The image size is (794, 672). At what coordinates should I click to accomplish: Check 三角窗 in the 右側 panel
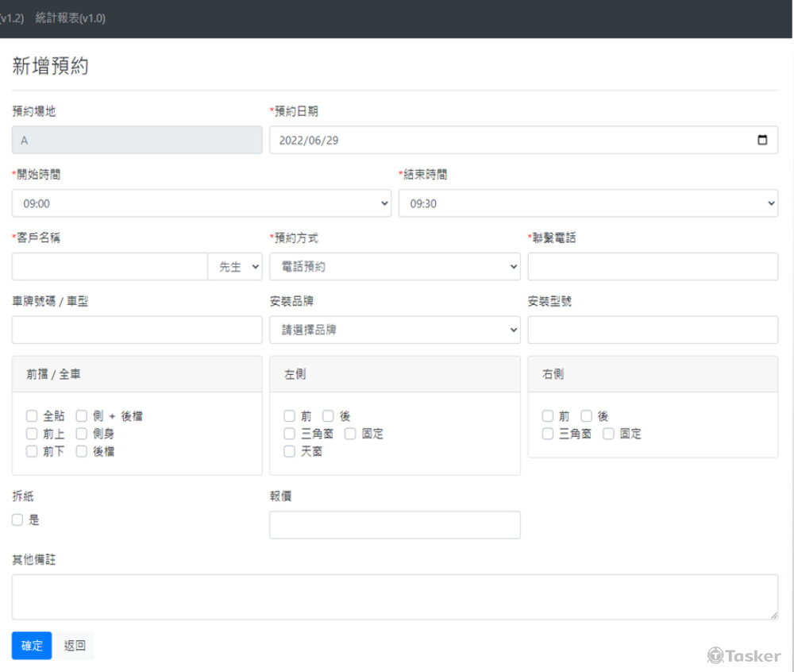click(548, 434)
